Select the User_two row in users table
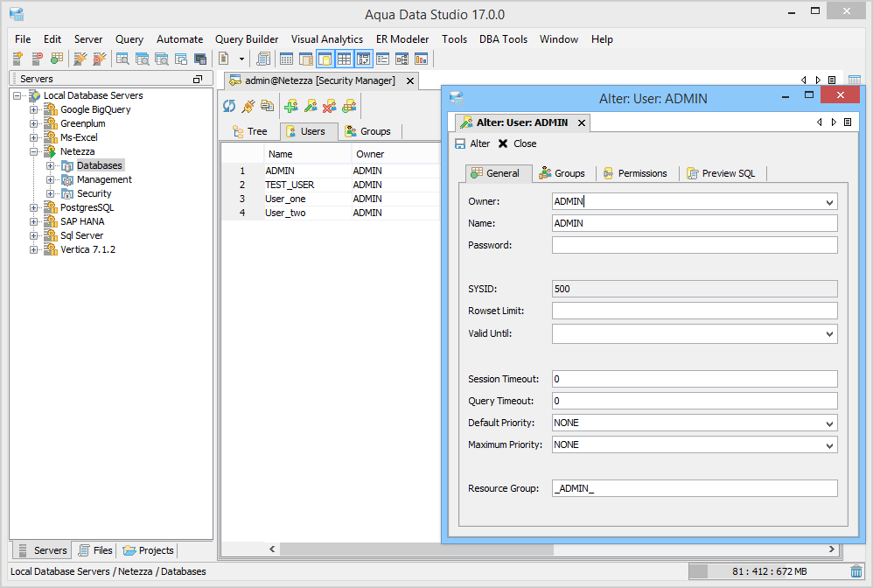 (332, 213)
